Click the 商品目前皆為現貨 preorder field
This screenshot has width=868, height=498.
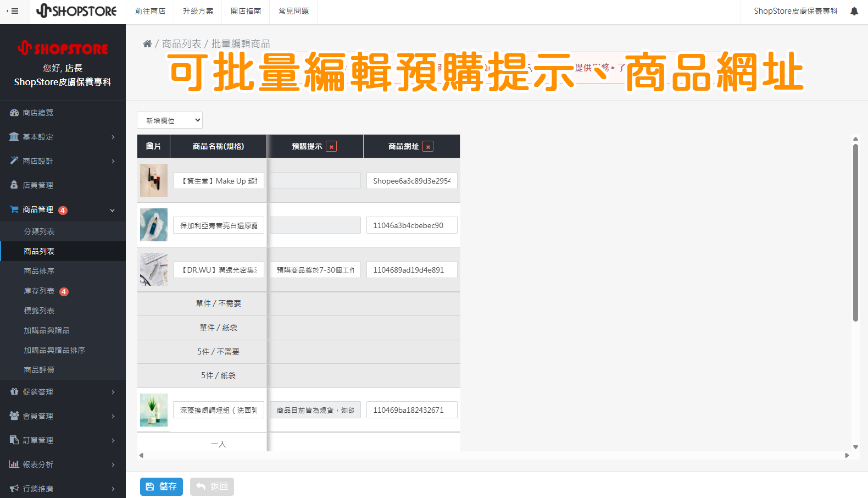click(x=315, y=410)
